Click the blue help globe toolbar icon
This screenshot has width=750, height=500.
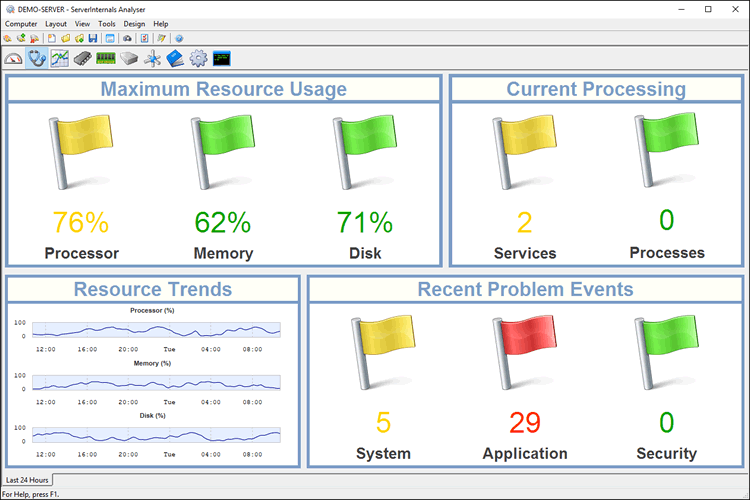click(179, 38)
